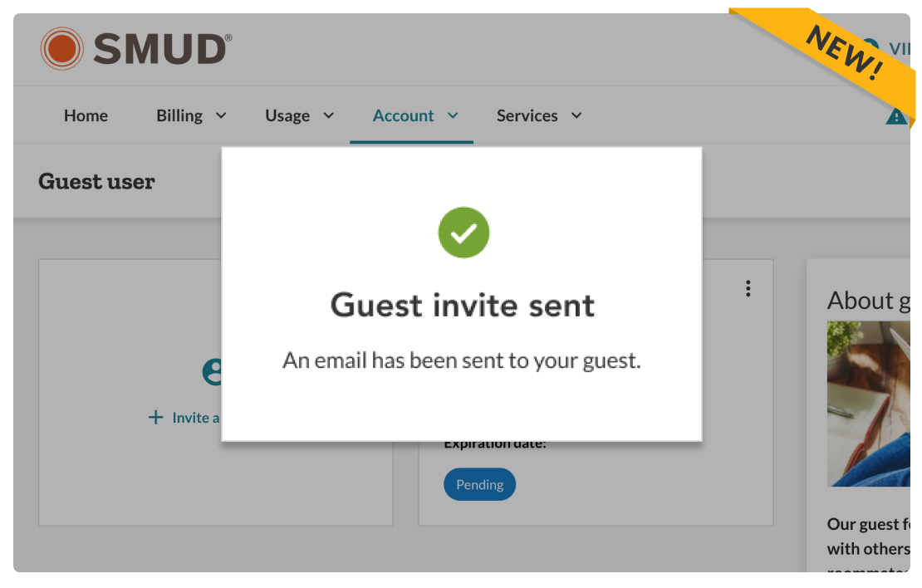Click the Invite a guest link
The height and width of the screenshot is (588, 922).
[x=194, y=417]
